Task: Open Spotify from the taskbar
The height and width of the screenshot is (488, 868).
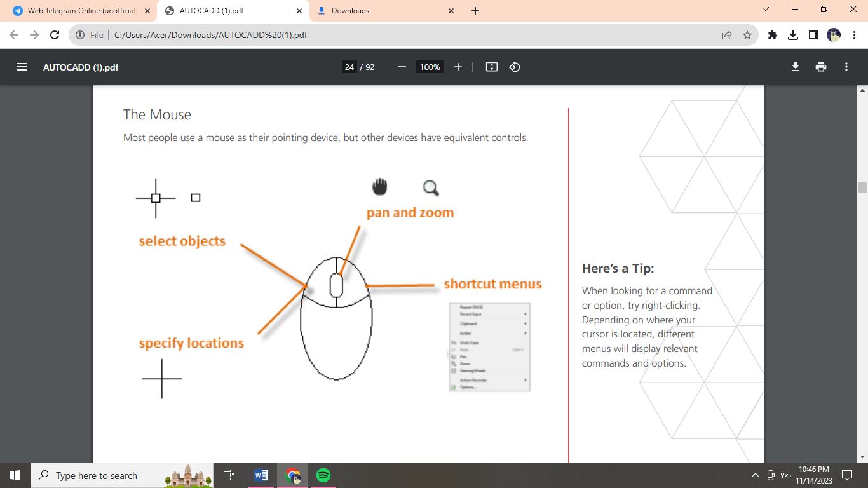Action: [x=323, y=475]
